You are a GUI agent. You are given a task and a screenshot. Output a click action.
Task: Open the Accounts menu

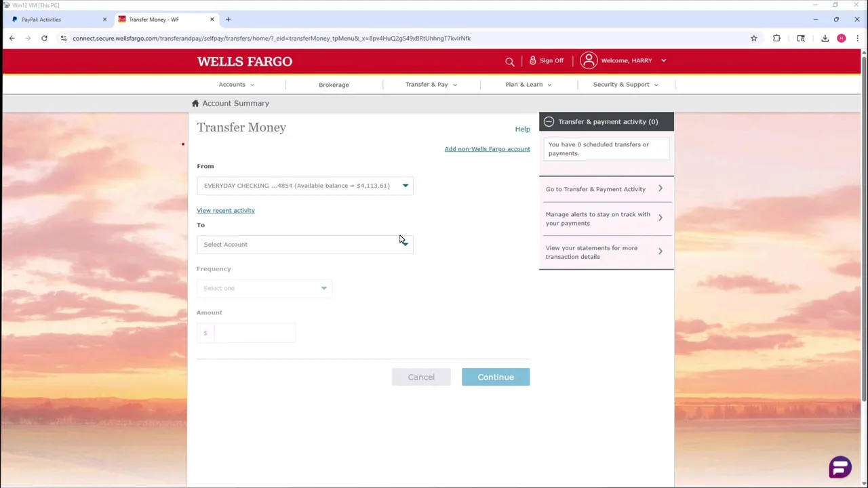236,85
